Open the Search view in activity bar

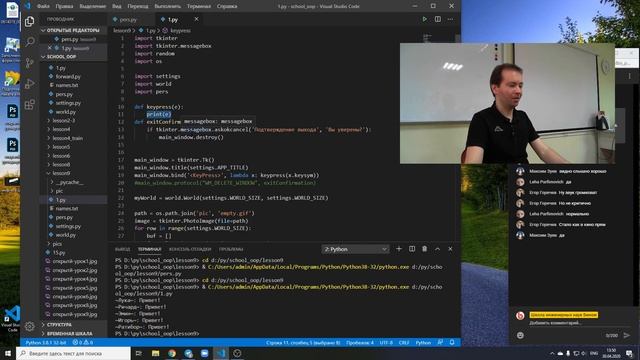point(29,42)
